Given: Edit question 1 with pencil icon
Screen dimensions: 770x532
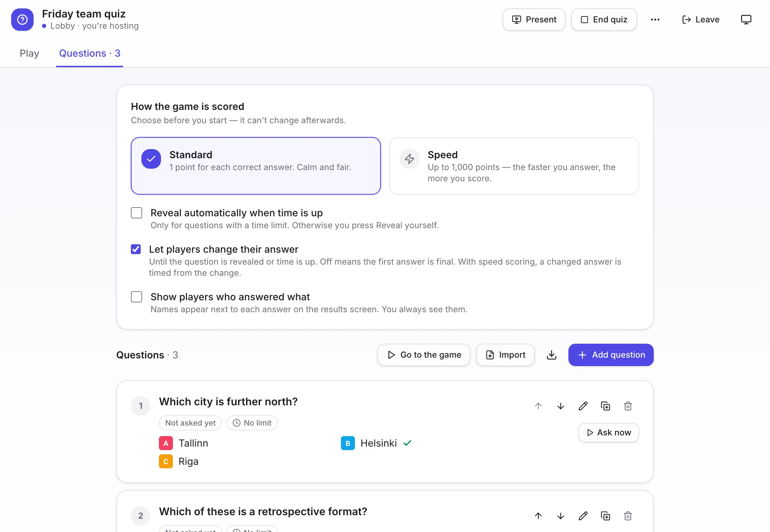Looking at the screenshot, I should [583, 406].
